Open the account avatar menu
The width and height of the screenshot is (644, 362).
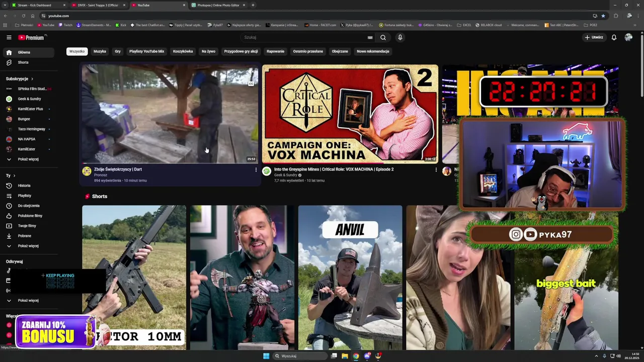(x=628, y=37)
